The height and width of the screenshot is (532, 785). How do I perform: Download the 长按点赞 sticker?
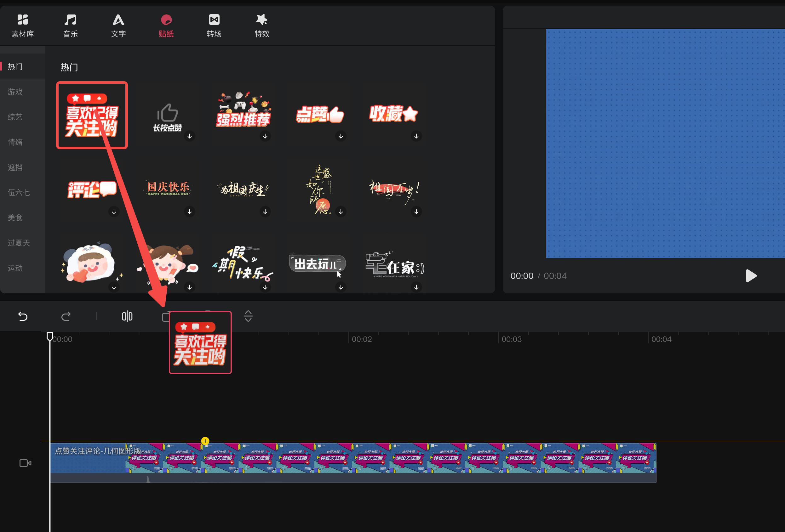(190, 136)
